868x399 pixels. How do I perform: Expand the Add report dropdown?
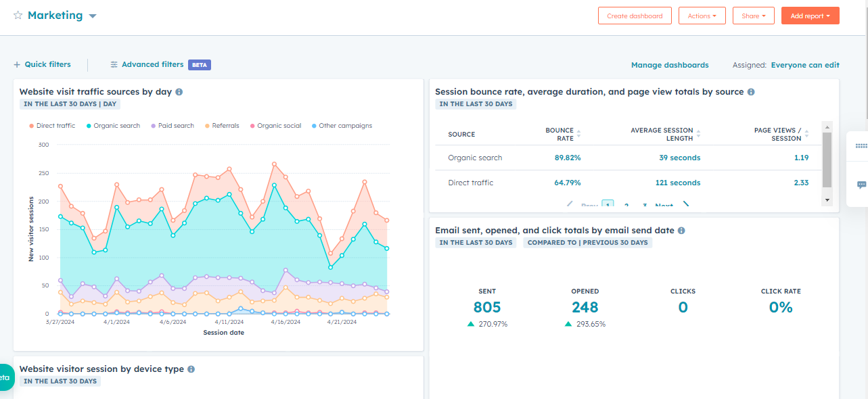[x=810, y=15]
